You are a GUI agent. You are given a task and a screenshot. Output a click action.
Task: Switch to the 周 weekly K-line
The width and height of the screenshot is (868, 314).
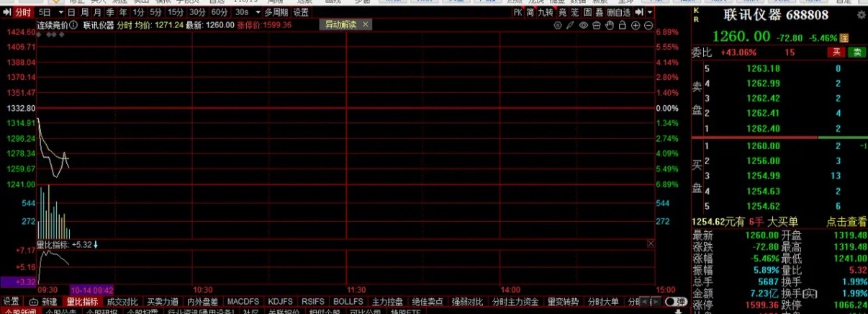click(x=85, y=12)
